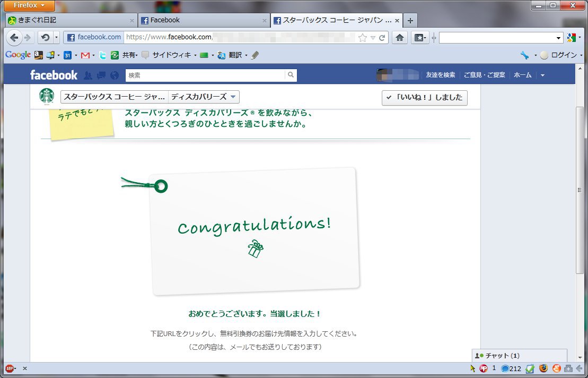Screen dimensions: 588x378
Task: Open Facebook messages icon
Action: point(101,75)
